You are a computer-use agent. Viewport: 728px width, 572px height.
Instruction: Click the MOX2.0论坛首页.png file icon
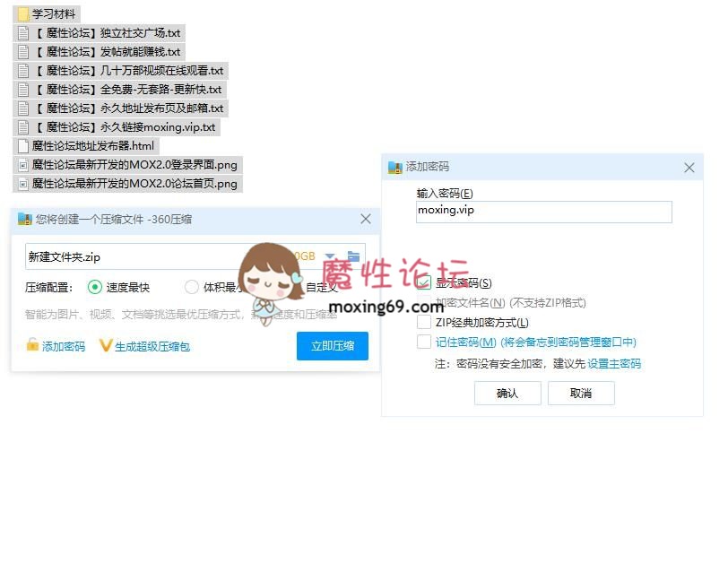point(23,184)
